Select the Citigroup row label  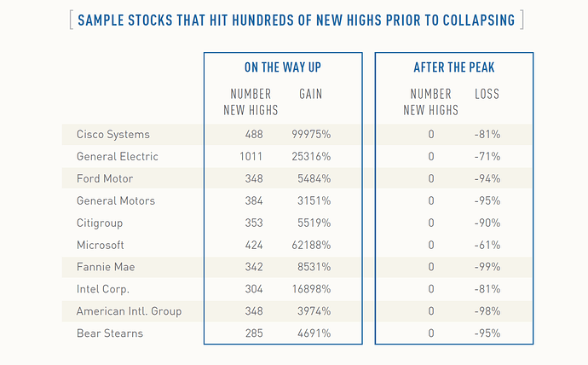[x=100, y=223]
